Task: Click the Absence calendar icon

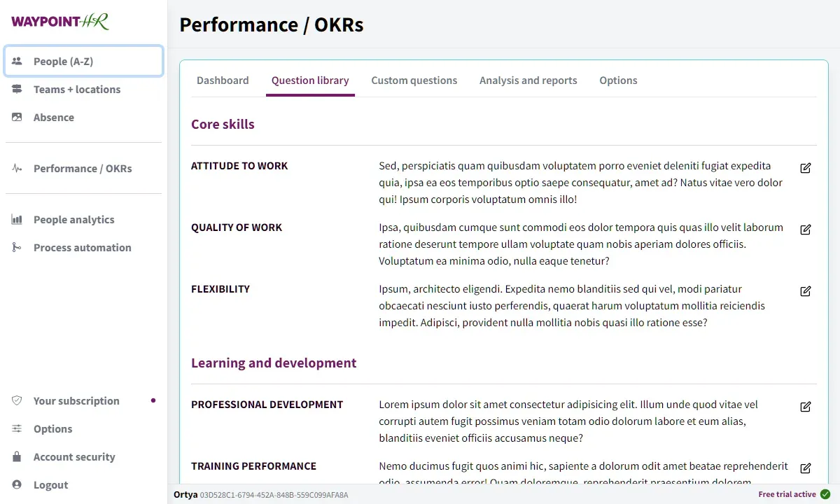Action: click(17, 117)
